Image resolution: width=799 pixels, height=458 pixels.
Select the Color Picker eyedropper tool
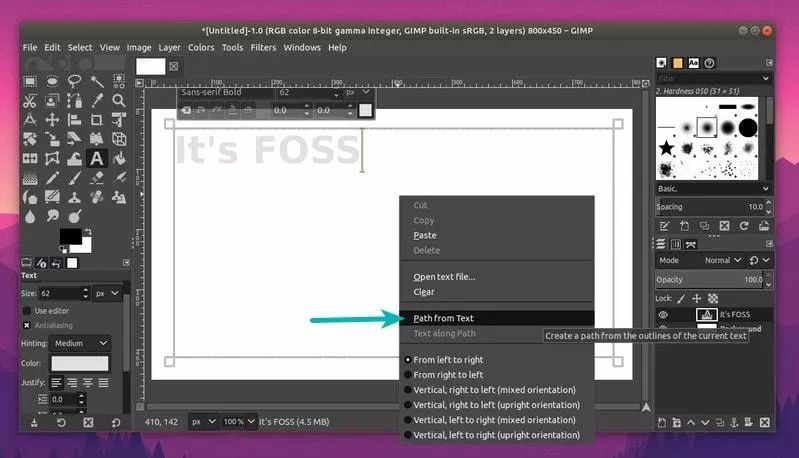click(97, 100)
